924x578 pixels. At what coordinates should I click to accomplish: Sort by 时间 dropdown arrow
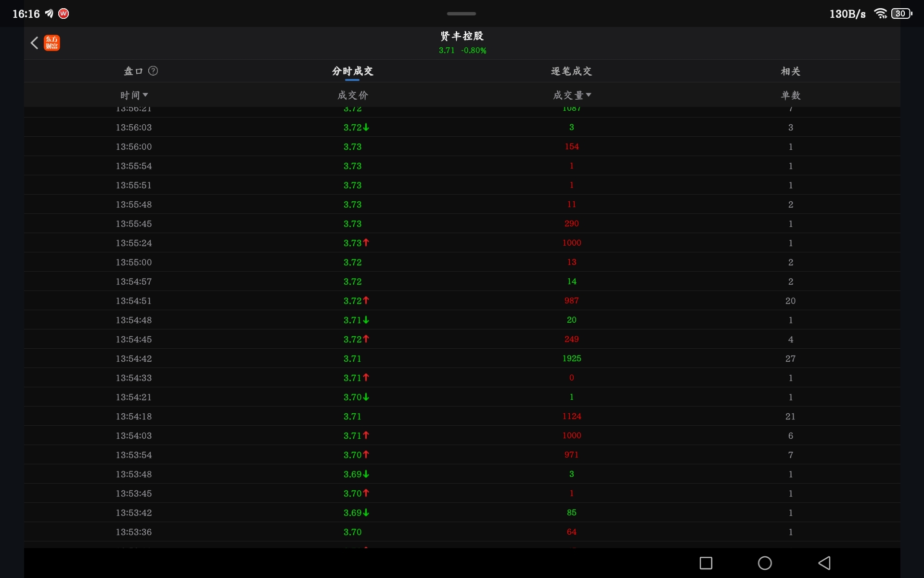145,95
